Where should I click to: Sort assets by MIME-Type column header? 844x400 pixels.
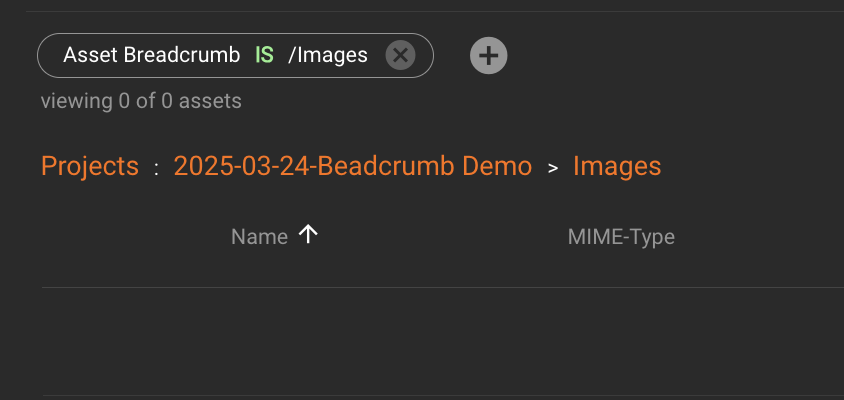click(621, 237)
